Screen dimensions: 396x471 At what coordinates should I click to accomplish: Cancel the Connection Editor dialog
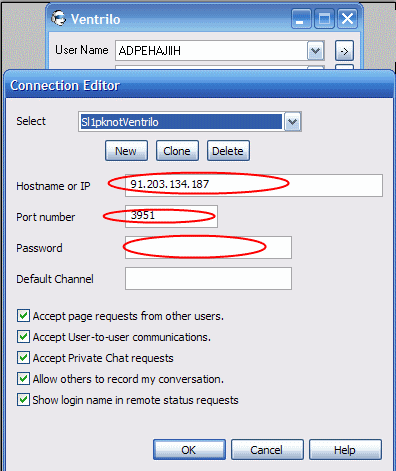[x=267, y=450]
